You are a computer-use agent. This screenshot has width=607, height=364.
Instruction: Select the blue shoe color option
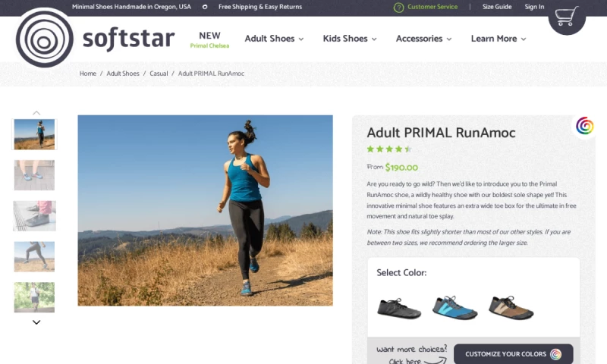click(x=454, y=308)
